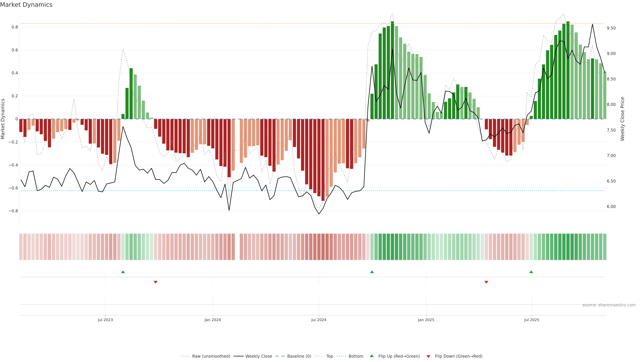Click Flip Up green triangle legend icon
Screen dimensions: 644x362
click(372, 356)
